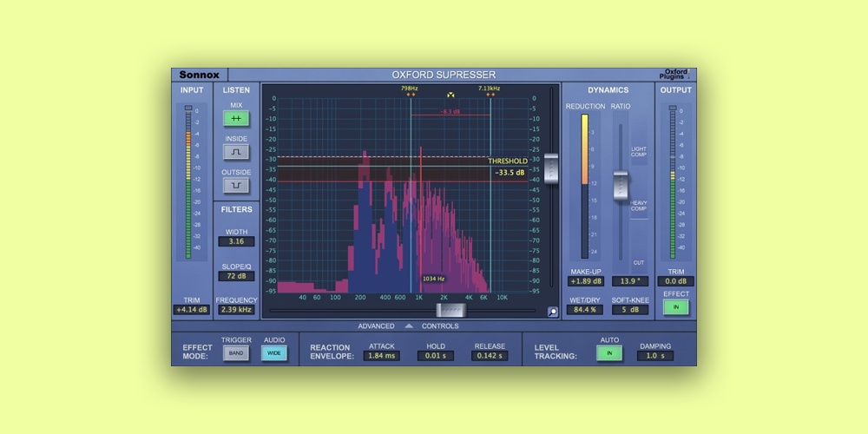Select the Inside band listen button

pos(236,152)
